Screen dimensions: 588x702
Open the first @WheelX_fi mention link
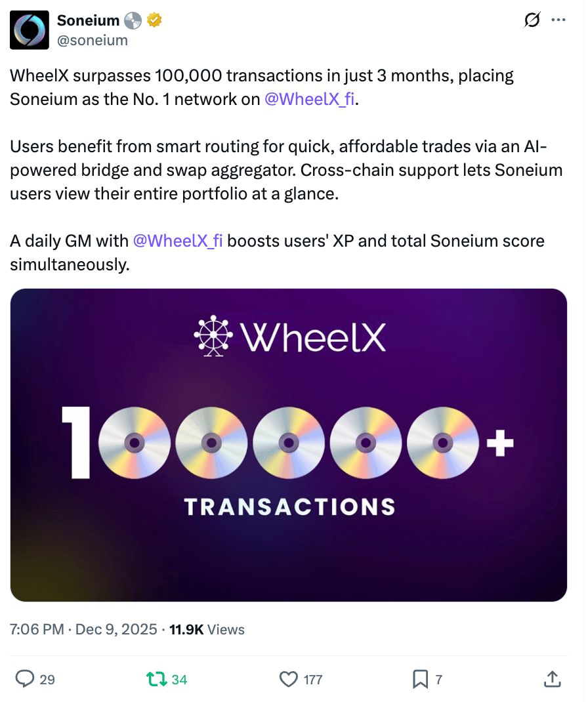point(308,99)
